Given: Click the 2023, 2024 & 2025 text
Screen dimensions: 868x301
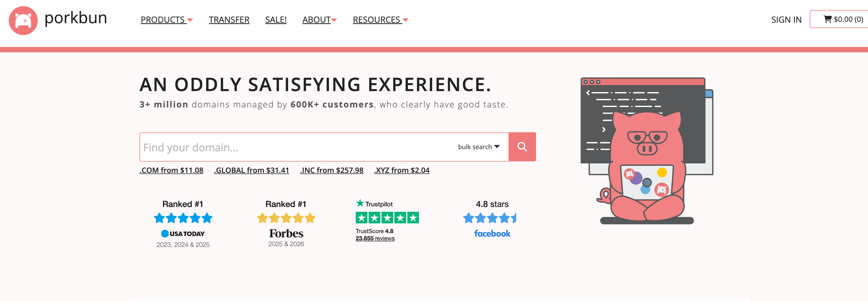Looking at the screenshot, I should [183, 245].
